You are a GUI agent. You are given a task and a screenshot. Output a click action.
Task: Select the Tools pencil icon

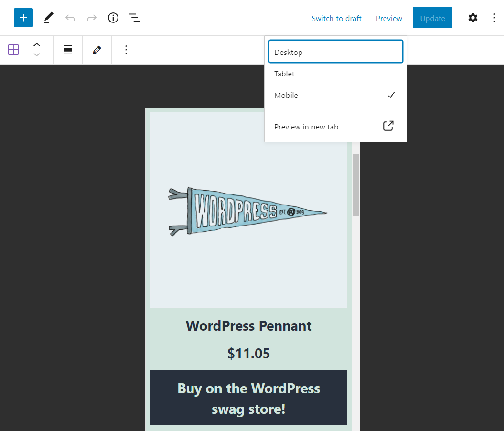(49, 18)
